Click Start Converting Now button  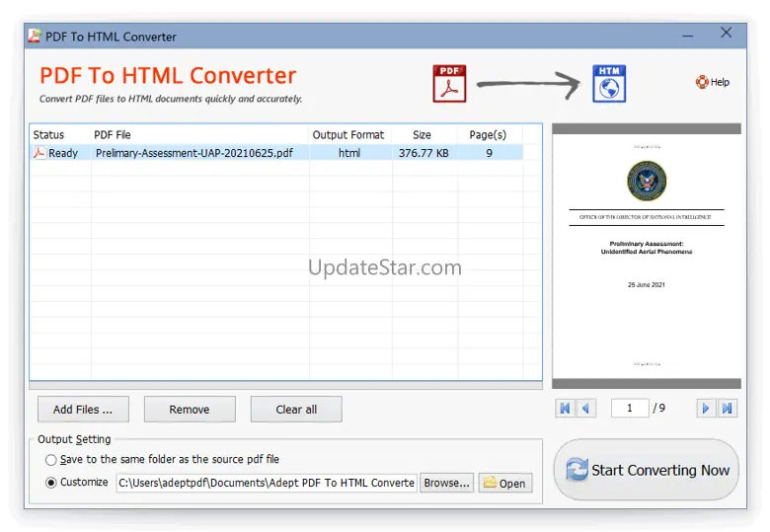[647, 470]
